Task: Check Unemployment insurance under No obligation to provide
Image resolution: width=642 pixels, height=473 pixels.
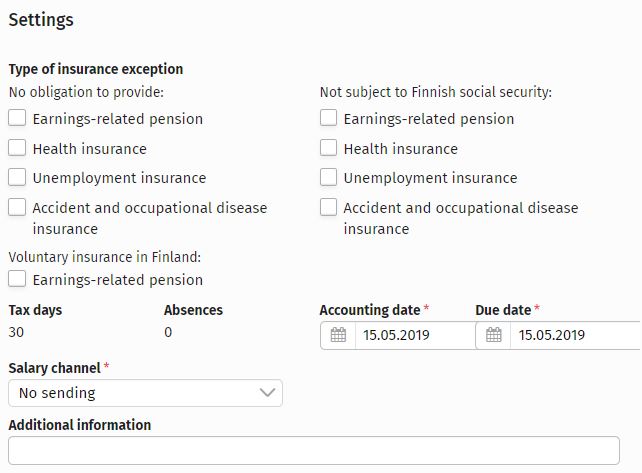Action: click(17, 177)
